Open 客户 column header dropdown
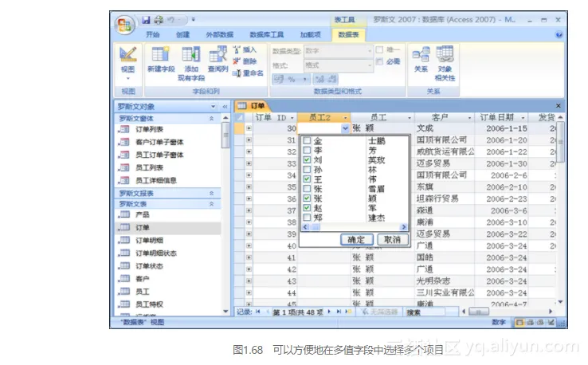588x365 pixels. (469, 118)
